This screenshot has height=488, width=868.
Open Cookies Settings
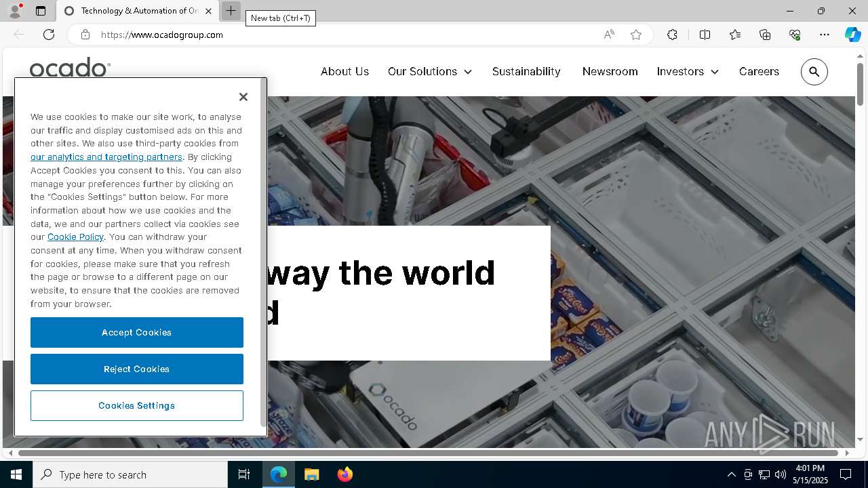pyautogui.click(x=137, y=405)
